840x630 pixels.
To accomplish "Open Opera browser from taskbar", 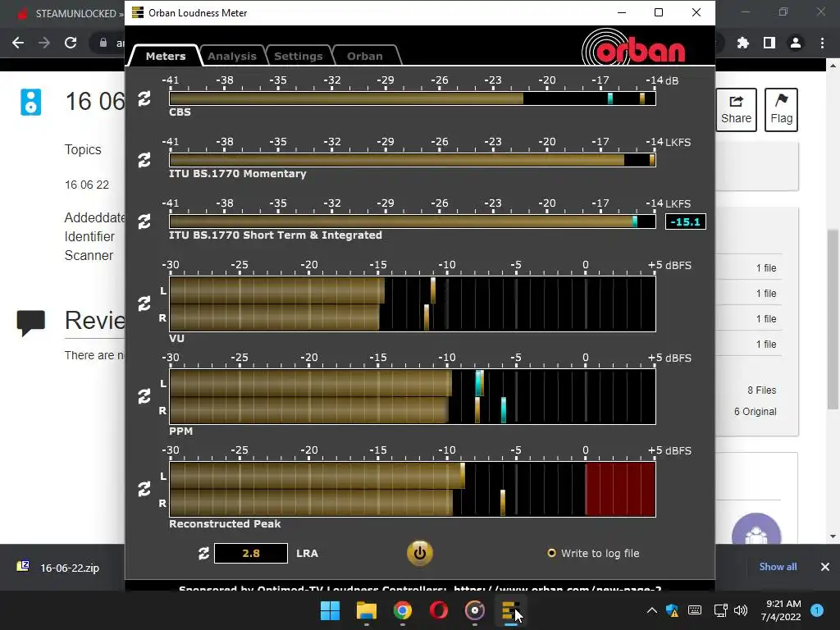I will coord(439,610).
